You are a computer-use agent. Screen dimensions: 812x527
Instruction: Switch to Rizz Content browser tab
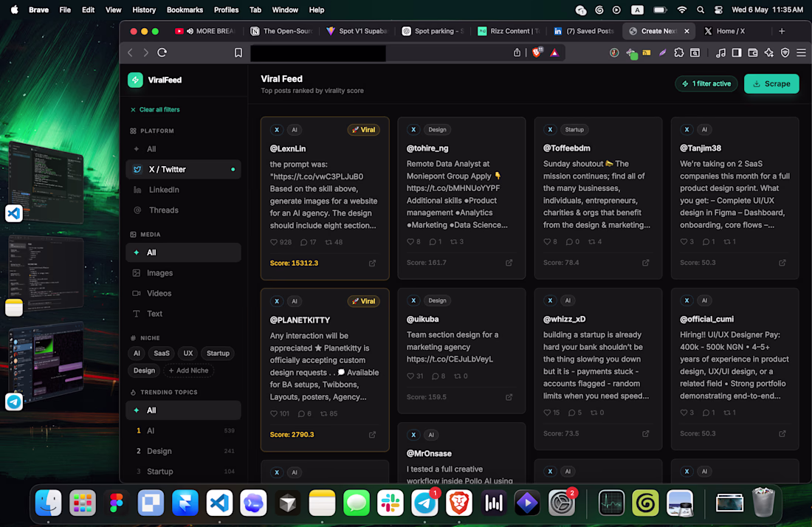(x=509, y=31)
